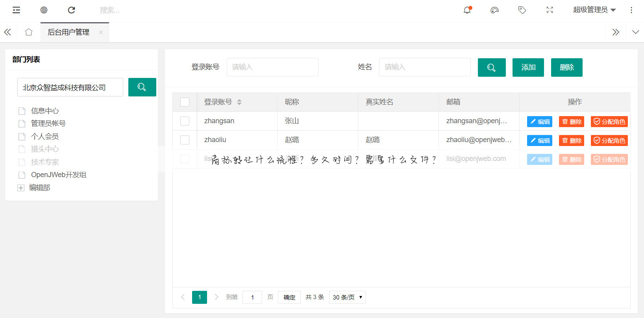This screenshot has width=644, height=318.
Task: Toggle fullscreen mode icon
Action: click(x=550, y=10)
